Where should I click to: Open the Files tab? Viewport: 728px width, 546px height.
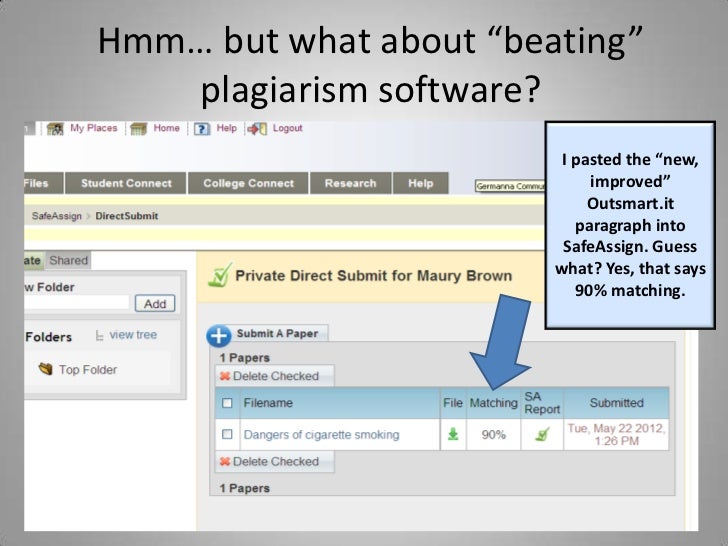44,183
